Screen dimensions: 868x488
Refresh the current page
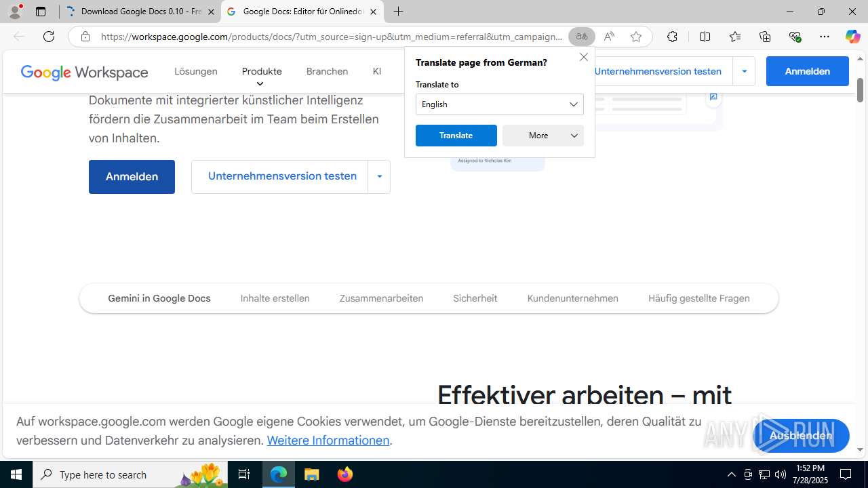coord(49,37)
